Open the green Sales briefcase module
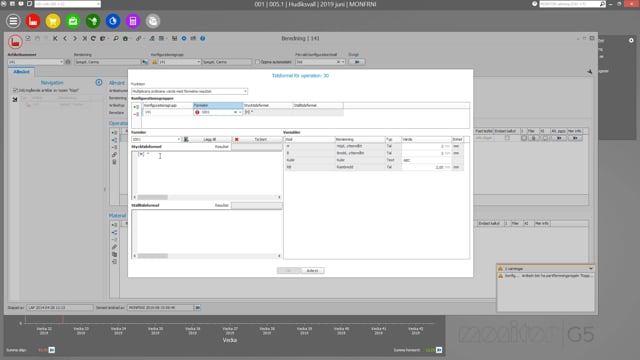This screenshot has height=360, width=640. pyautogui.click(x=73, y=21)
